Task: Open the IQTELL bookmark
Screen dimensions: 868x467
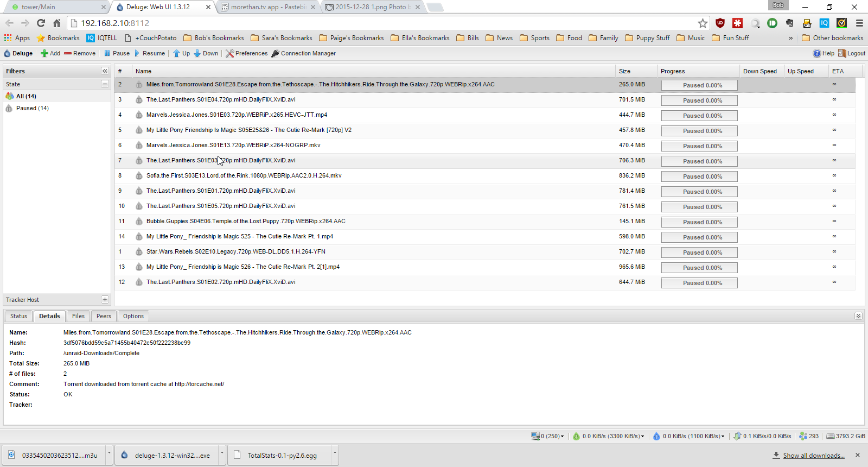Action: point(102,38)
